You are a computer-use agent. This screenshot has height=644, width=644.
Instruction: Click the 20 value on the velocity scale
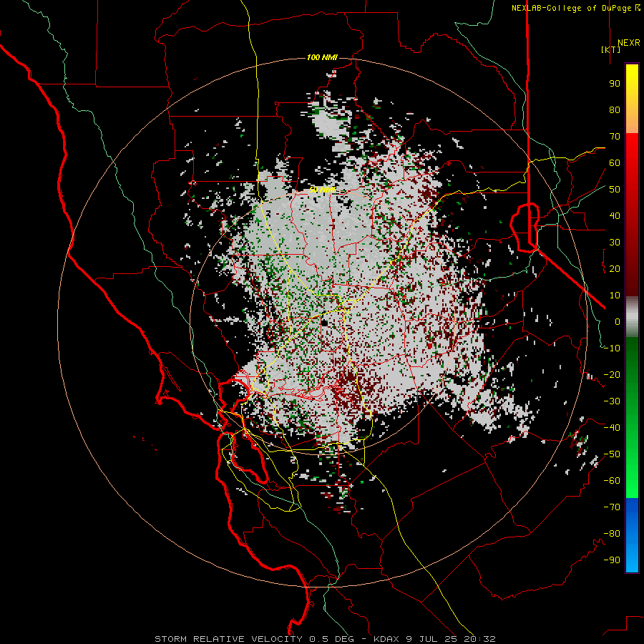coord(615,269)
